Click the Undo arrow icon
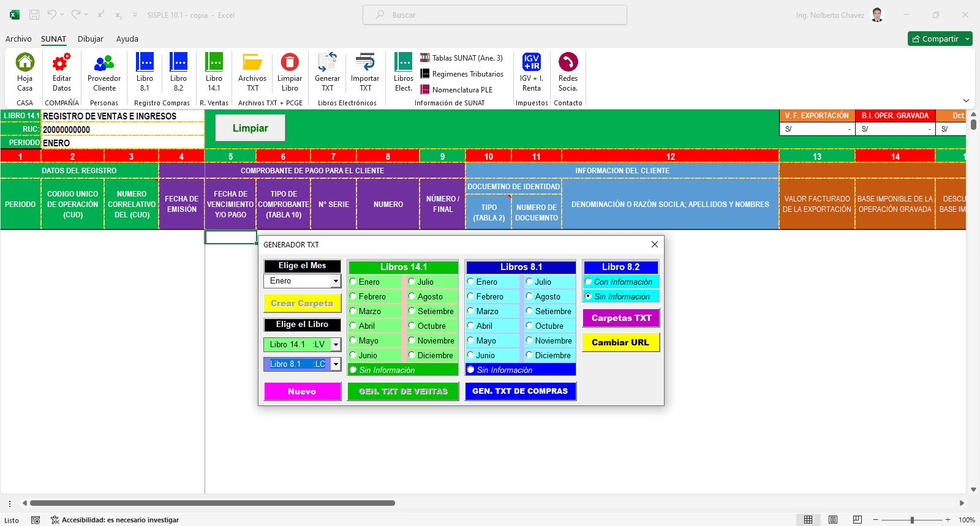Viewport: 980px width, 526px height. [52, 14]
